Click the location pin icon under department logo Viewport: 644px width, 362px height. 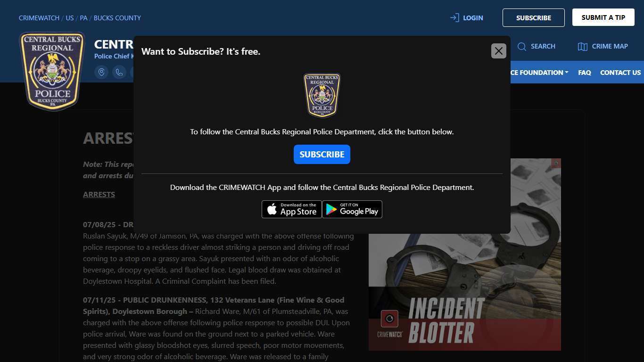click(101, 72)
